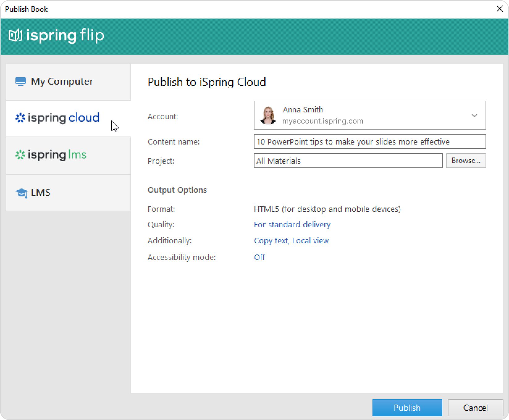
Task: Click the iSpring Flip book logo icon
Action: click(15, 36)
